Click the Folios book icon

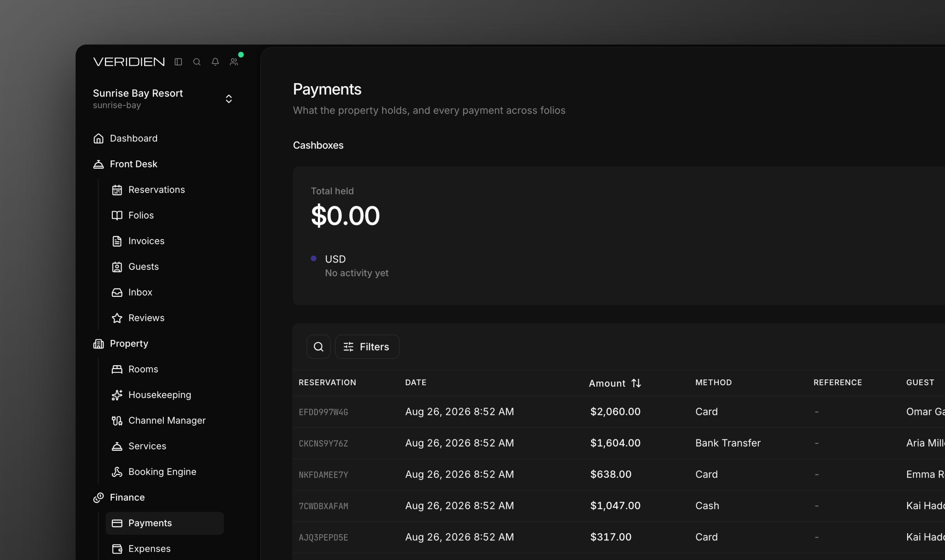pyautogui.click(x=117, y=216)
